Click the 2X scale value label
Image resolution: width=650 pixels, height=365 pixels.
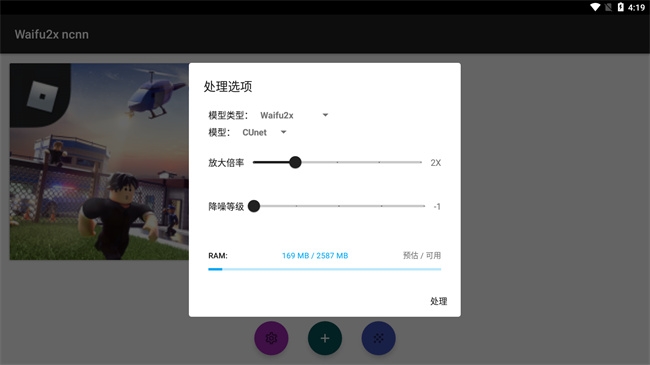tap(436, 163)
